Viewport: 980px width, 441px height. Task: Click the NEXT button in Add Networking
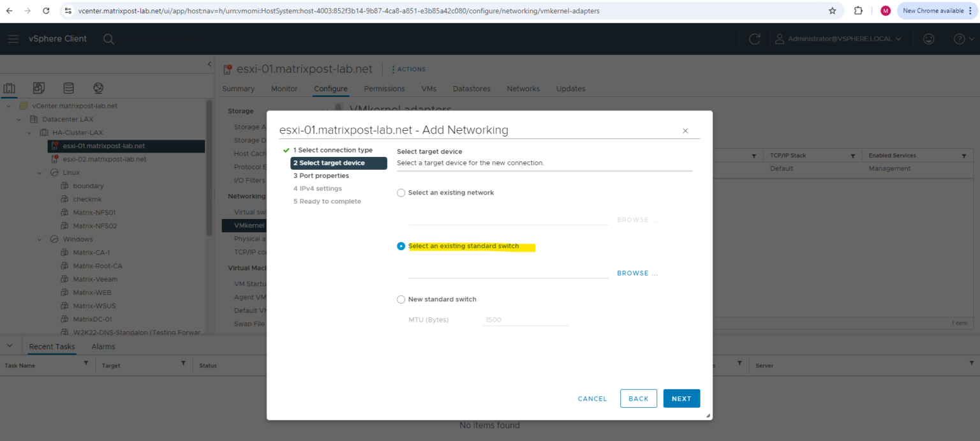coord(681,398)
